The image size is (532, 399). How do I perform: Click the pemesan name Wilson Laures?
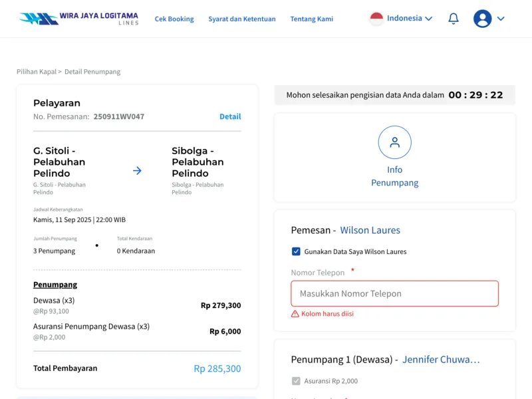point(370,230)
